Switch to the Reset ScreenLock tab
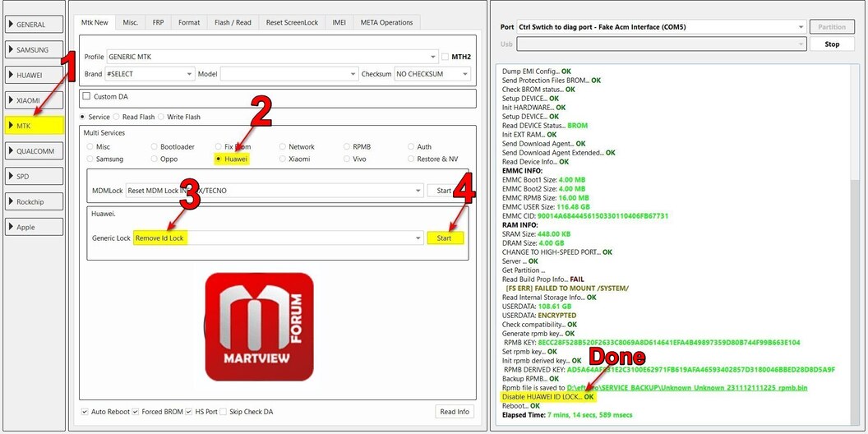This screenshot has width=868, height=434. pos(293,23)
